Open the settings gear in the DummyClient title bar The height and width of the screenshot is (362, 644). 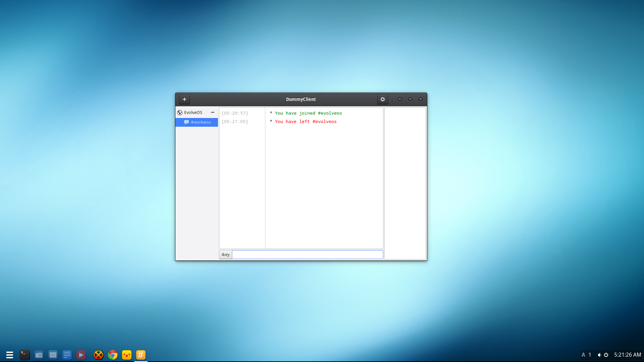(383, 99)
